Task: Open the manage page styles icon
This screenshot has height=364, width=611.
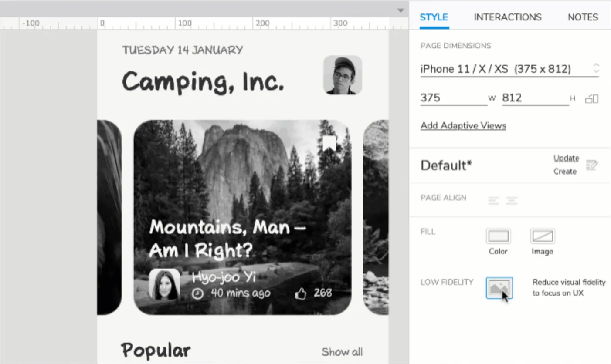Action: [x=592, y=165]
